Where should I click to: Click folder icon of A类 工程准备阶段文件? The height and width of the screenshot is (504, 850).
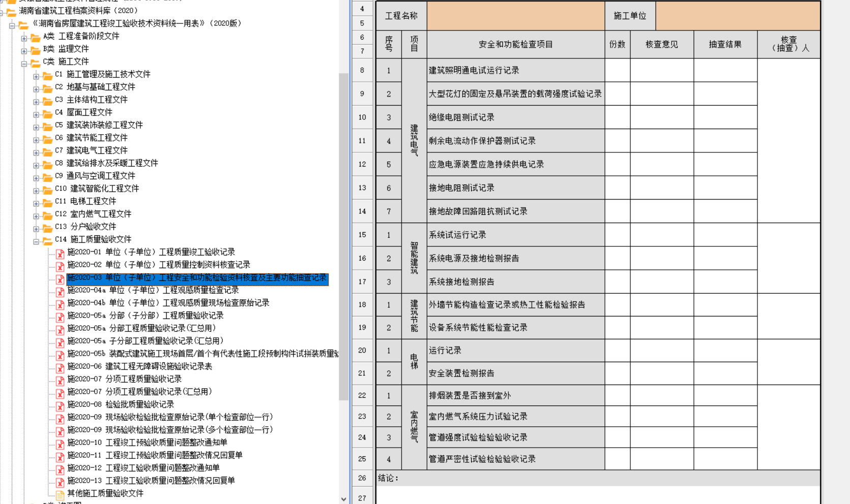(35, 37)
